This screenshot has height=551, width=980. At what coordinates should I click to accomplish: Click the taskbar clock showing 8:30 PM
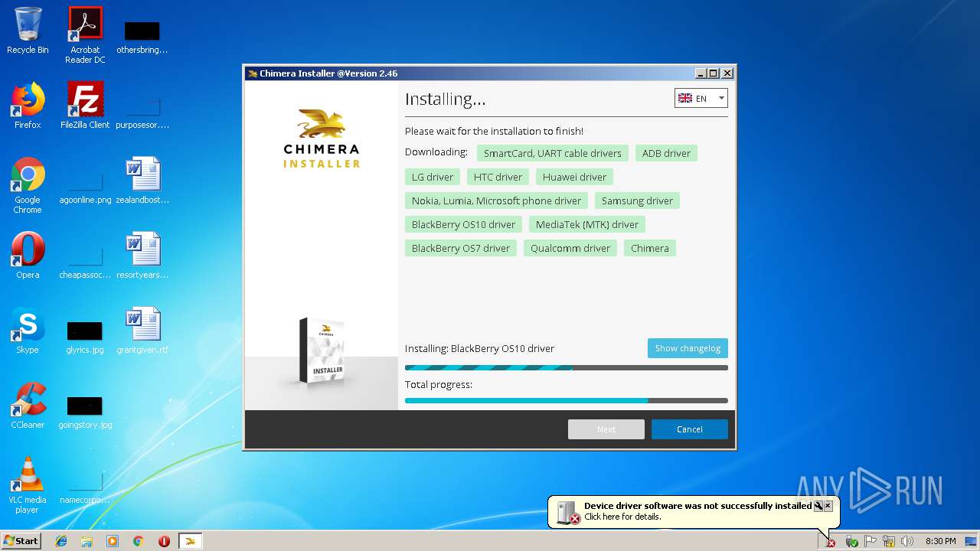pyautogui.click(x=940, y=541)
